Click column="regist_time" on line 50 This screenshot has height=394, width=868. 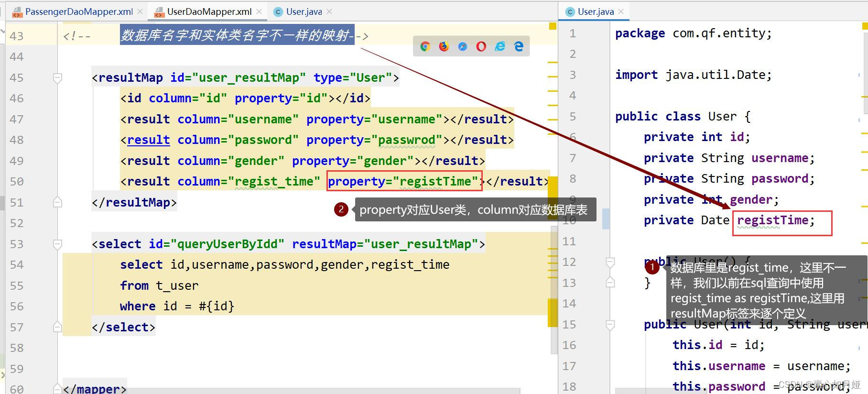(x=249, y=182)
